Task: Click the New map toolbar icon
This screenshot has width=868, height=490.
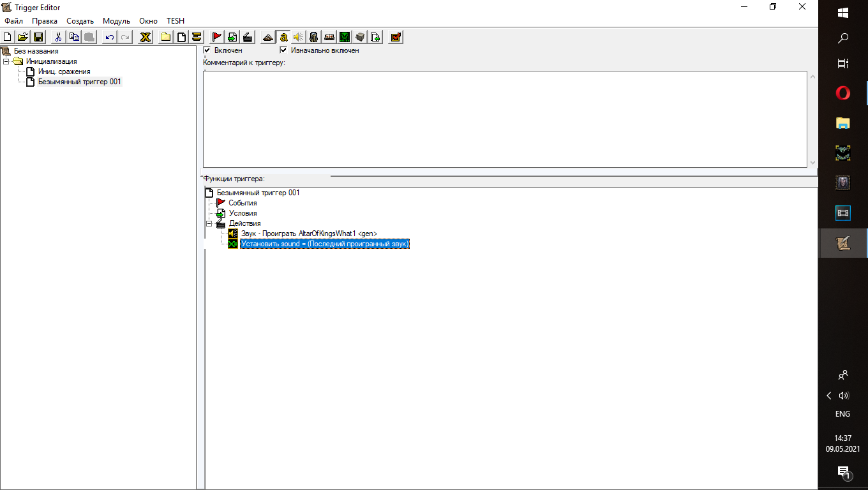Action: click(x=8, y=37)
